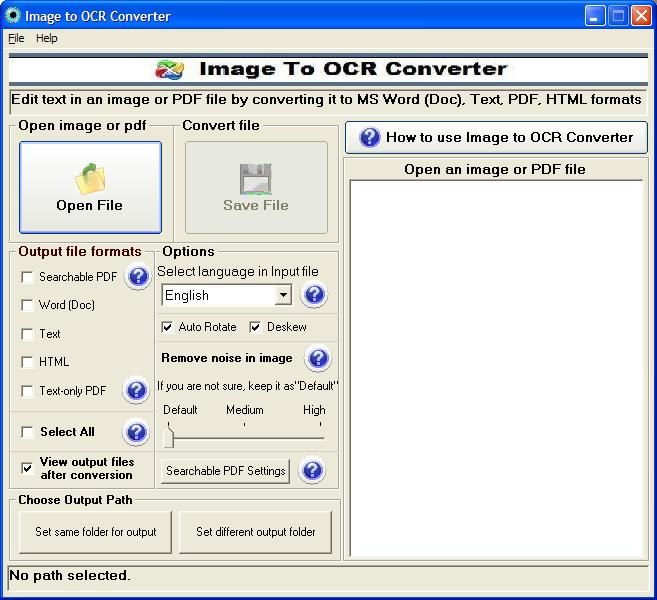Open the Help menu
This screenshot has width=657, height=600.
point(47,38)
